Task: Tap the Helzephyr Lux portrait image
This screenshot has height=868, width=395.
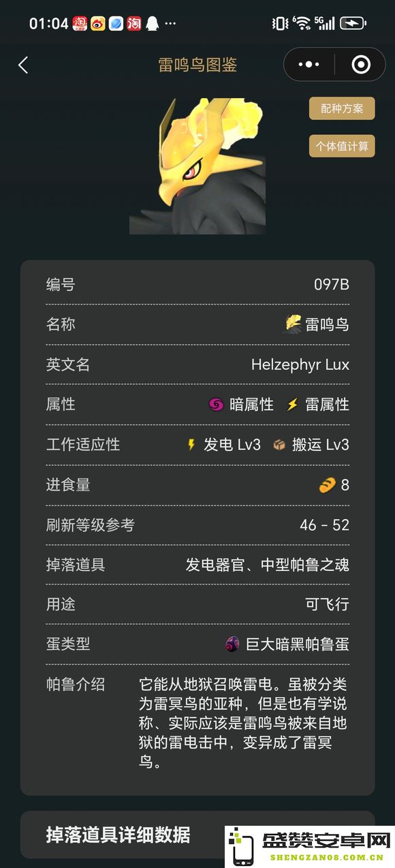Action: (197, 166)
